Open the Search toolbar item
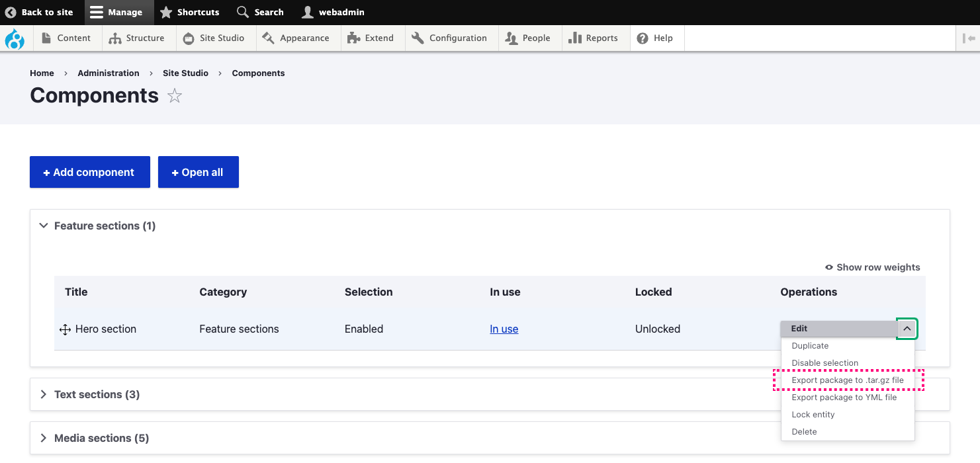 click(x=261, y=13)
